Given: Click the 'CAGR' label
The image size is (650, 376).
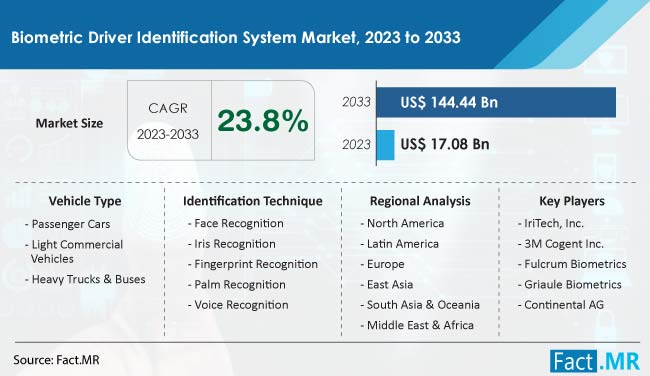Looking at the screenshot, I should coord(168,108).
